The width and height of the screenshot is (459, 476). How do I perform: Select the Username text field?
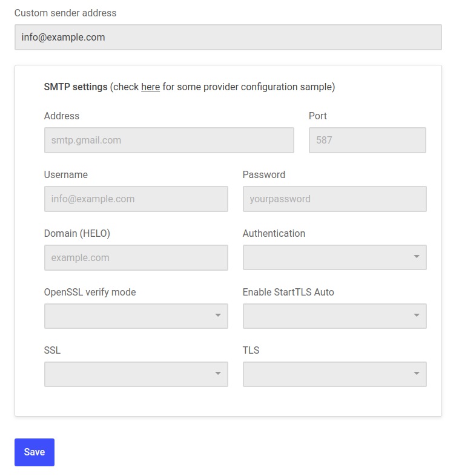pyautogui.click(x=136, y=199)
